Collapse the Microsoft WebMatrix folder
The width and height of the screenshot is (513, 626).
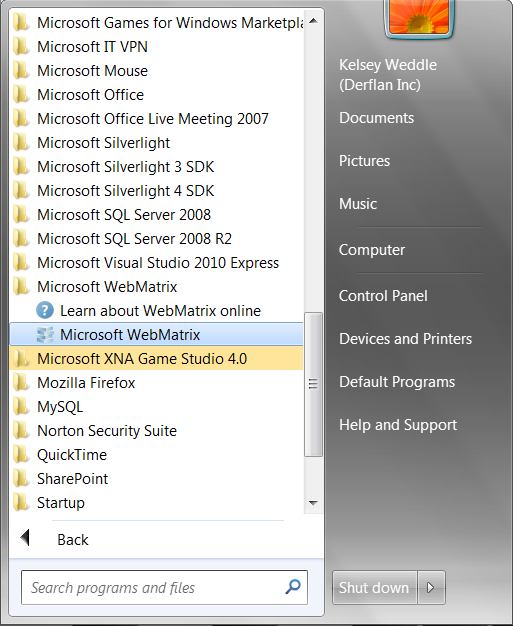tap(156, 286)
